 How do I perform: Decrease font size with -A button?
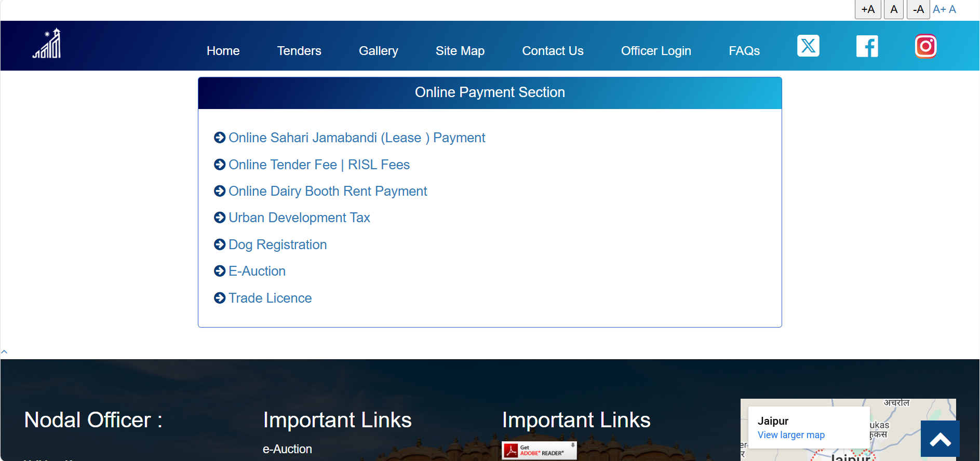pyautogui.click(x=918, y=9)
